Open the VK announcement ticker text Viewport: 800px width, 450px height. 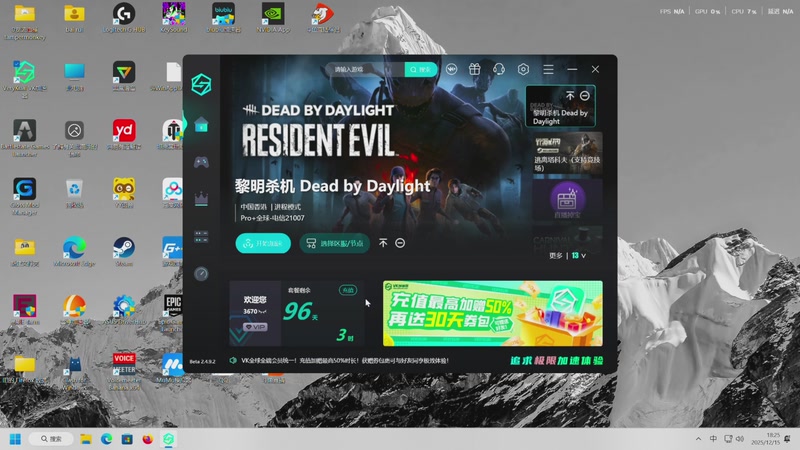[345, 361]
